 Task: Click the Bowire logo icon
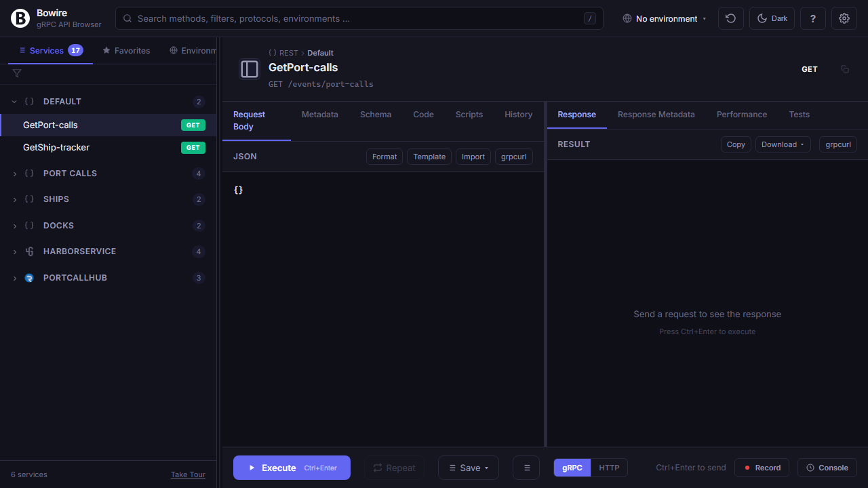[x=20, y=18]
